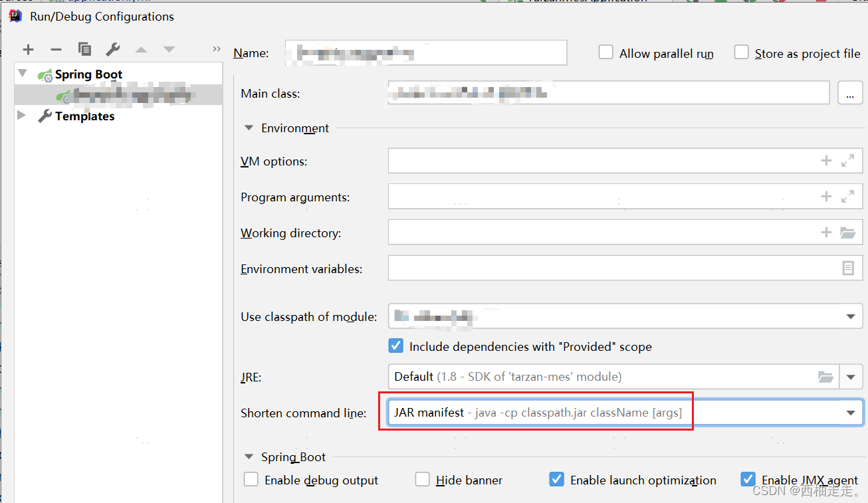Check Store as project file

[741, 52]
